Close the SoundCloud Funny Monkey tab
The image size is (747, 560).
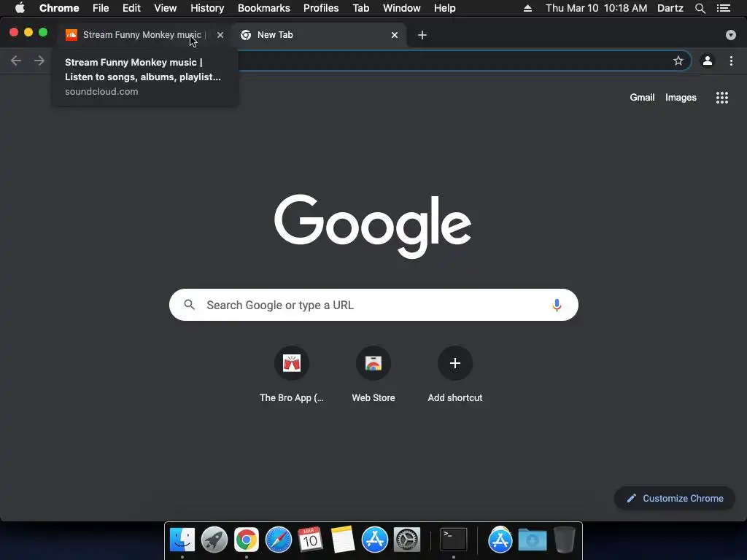click(220, 35)
